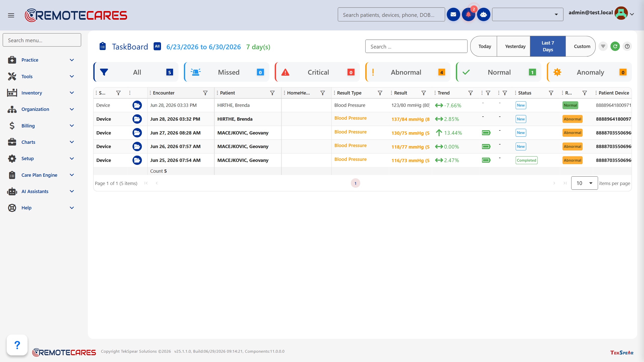Click Normal badge in HIRTHE row
This screenshot has width=644, height=362.
570,105
